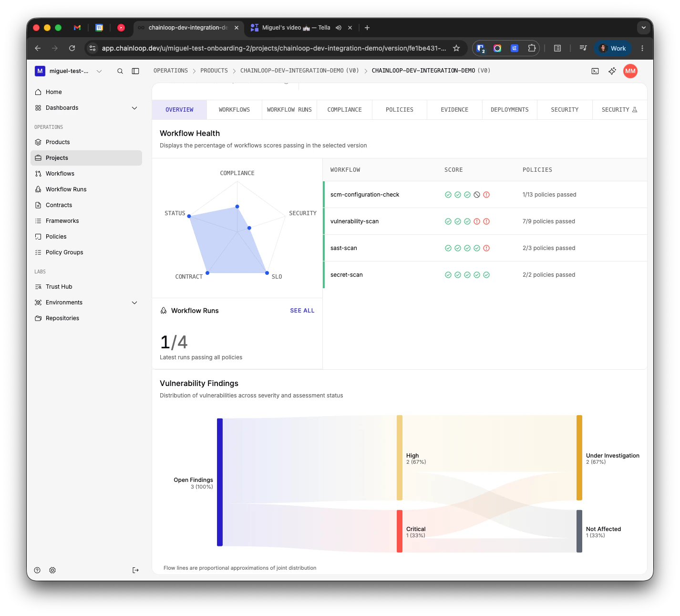680x616 pixels.
Task: Toggle the sidebar panel icon
Action: pos(135,71)
